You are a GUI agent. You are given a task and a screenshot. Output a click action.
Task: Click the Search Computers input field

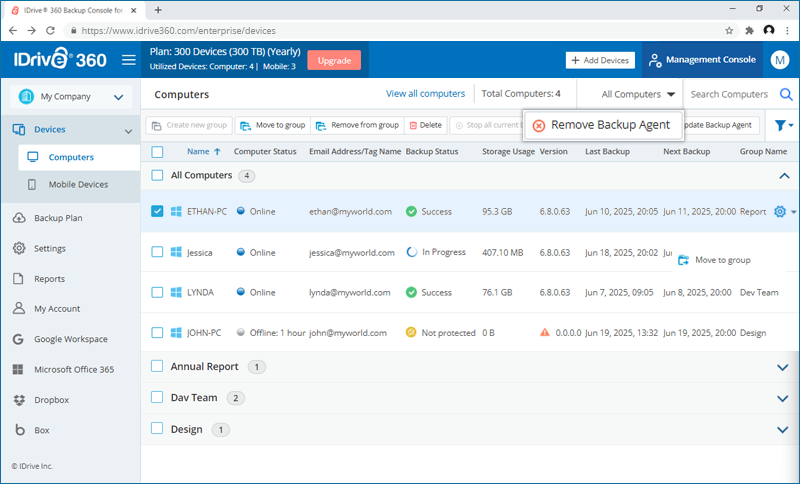click(729, 95)
